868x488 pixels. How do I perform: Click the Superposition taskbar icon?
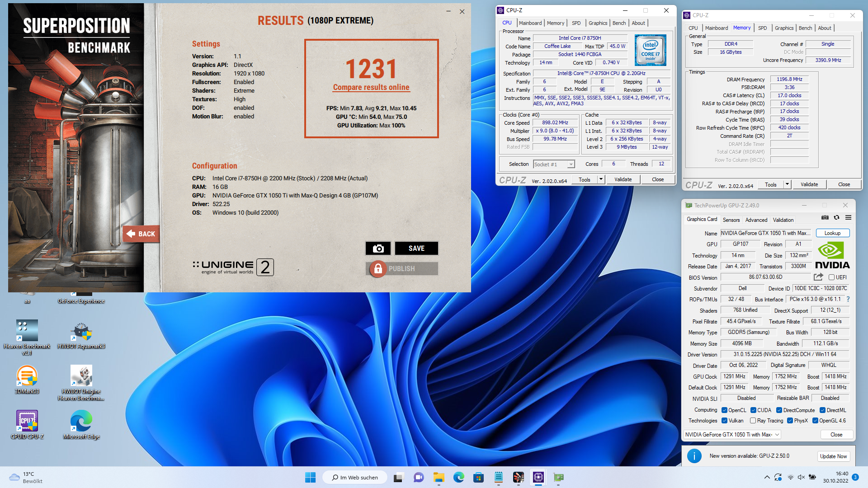[x=518, y=477]
